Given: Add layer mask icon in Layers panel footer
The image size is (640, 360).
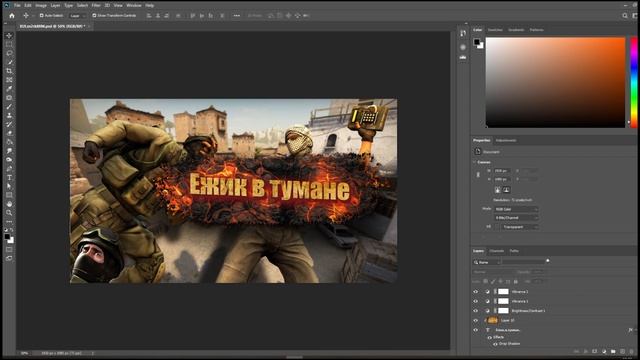Looking at the screenshot, I should (595, 351).
